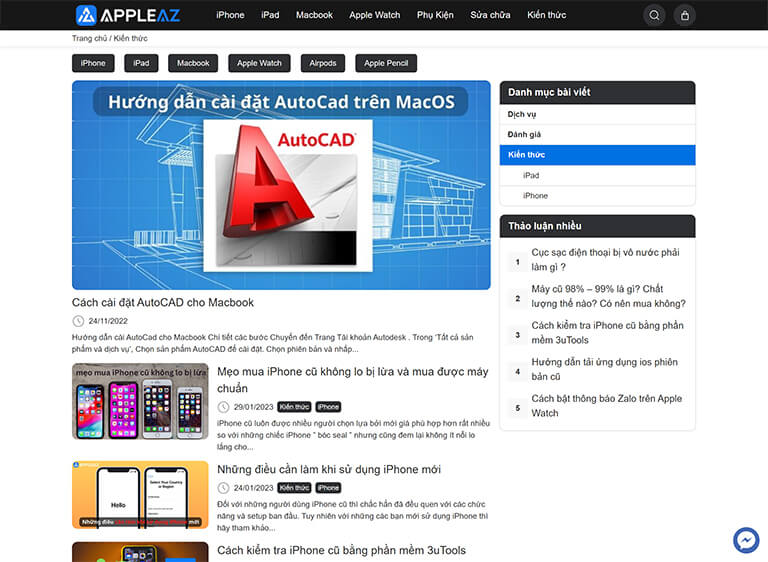Open thumbnail of iPhone mới Hello article
The image size is (768, 562).
pyautogui.click(x=140, y=495)
